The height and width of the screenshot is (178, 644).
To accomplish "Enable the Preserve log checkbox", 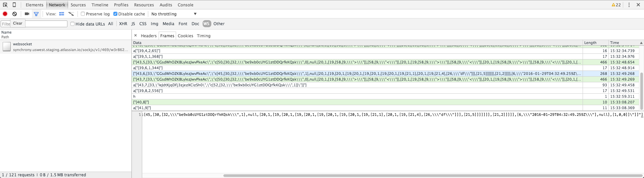I will (x=83, y=14).
